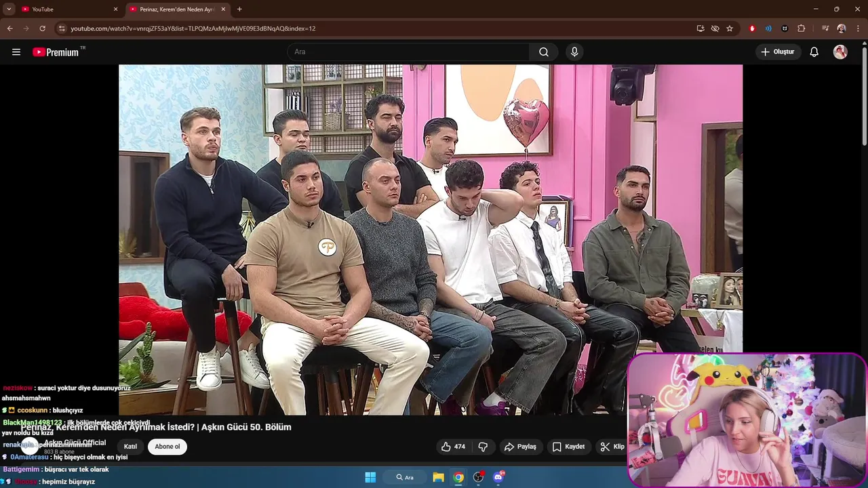
Task: Click chat username Battigemim
Action: coord(21,470)
